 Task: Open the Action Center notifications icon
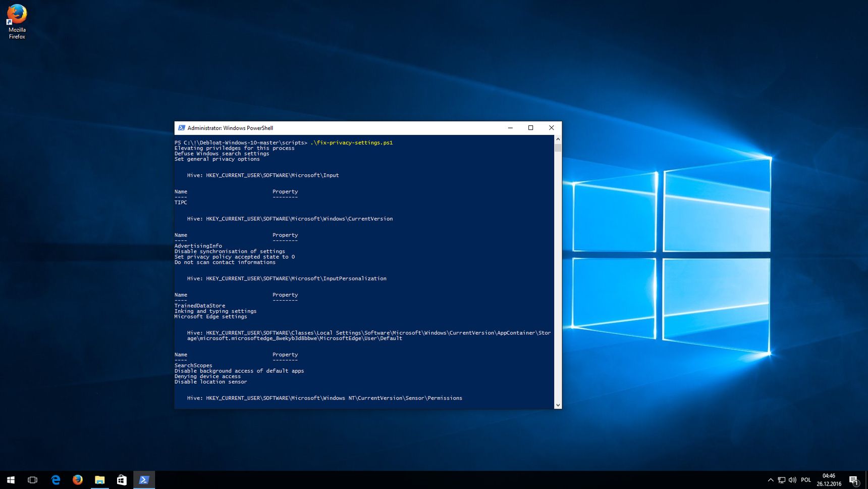[854, 480]
